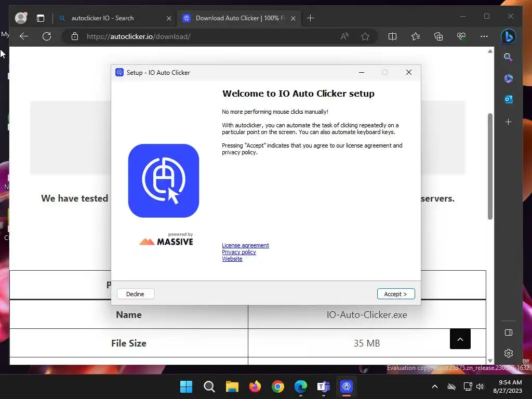Add a sidebar app with plus
The width and height of the screenshot is (532, 399).
pos(508,122)
